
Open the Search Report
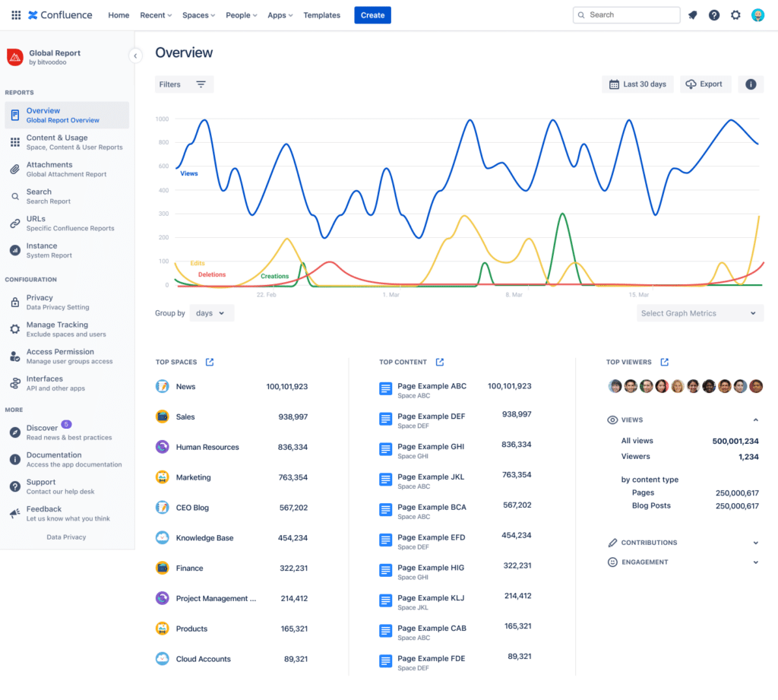click(42, 195)
